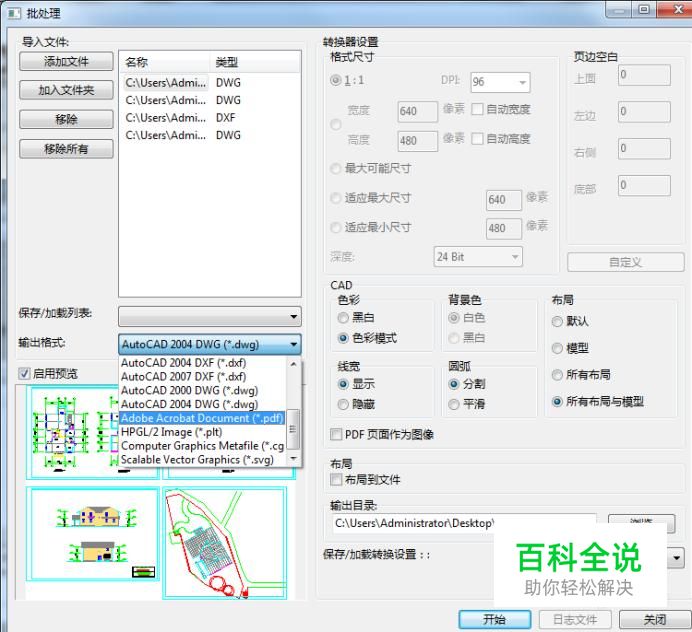Click the 批处理 title bar icon
The image size is (692, 632).
click(14, 13)
